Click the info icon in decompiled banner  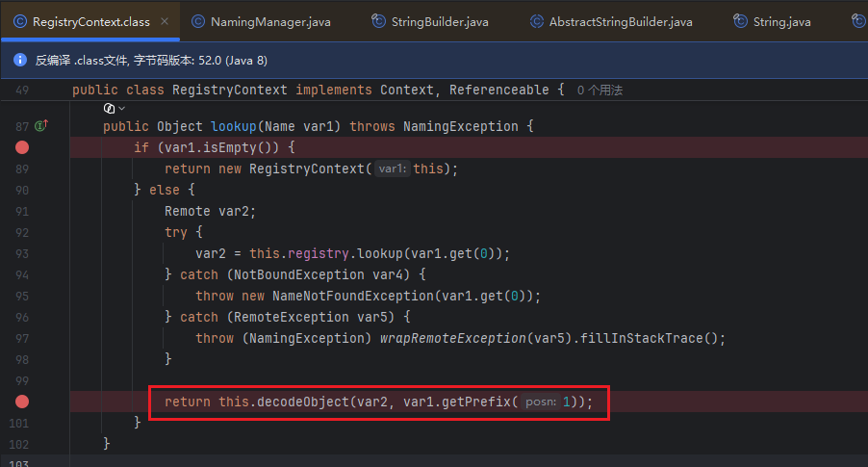click(x=20, y=60)
